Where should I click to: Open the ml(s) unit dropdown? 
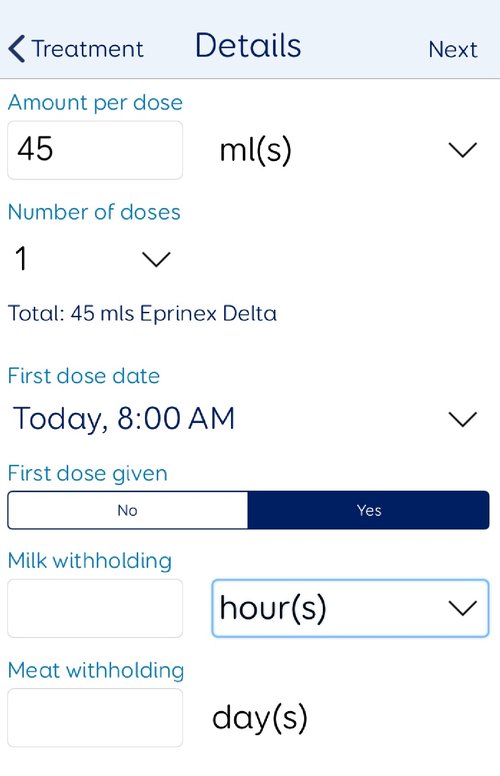pos(348,150)
